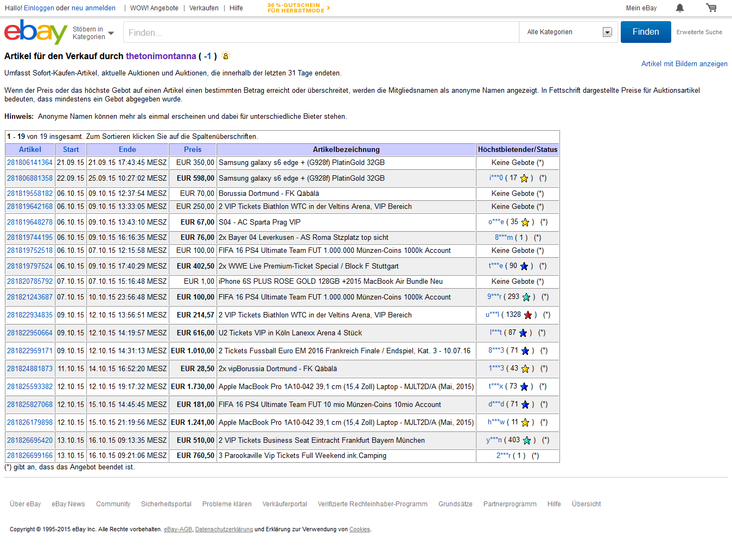
Task: Click the eBay logo
Action: coord(36,32)
